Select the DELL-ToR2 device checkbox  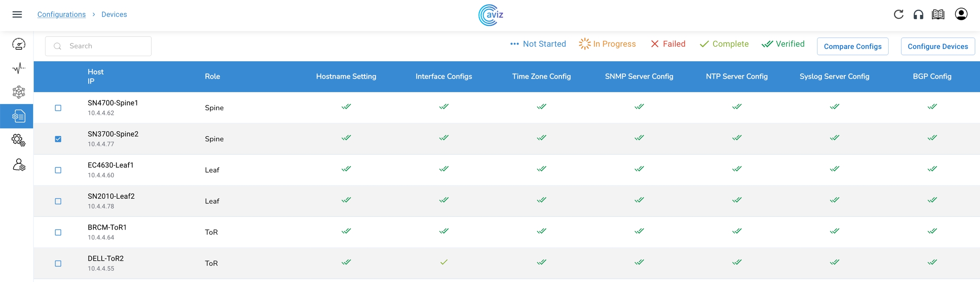[x=58, y=264]
